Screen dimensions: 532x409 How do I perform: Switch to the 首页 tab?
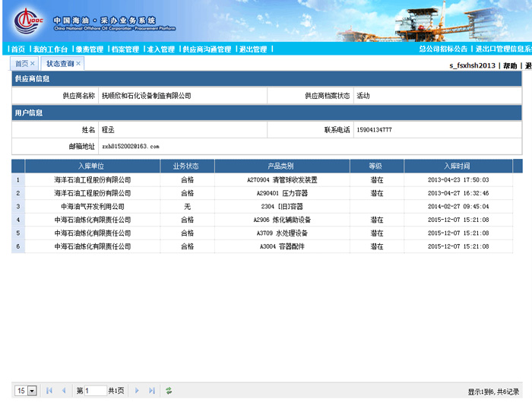21,64
